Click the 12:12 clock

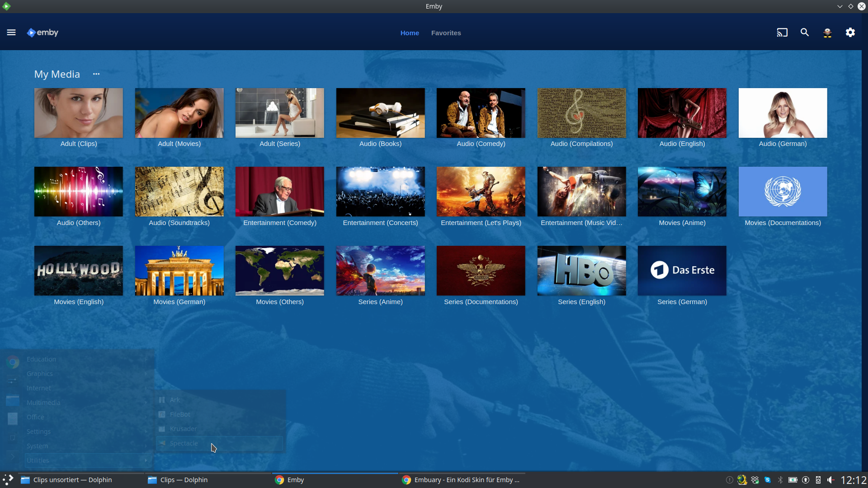click(854, 480)
